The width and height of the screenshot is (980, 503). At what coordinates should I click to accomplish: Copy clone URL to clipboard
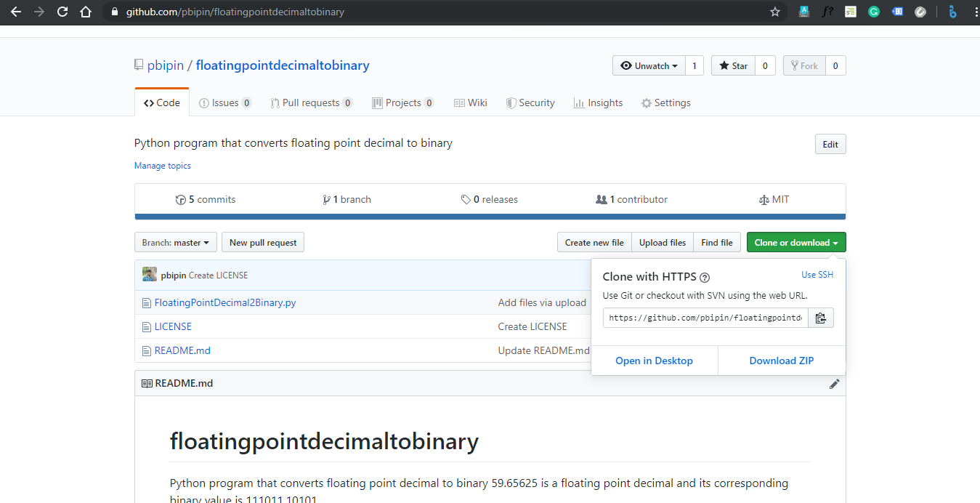[821, 318]
